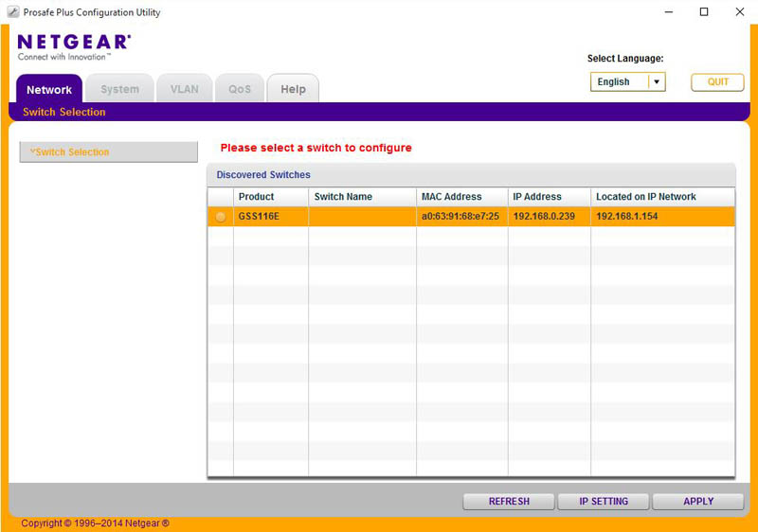Click the Prosafe Plus wrench app icon
Viewport: 758px width, 532px height.
click(x=13, y=12)
